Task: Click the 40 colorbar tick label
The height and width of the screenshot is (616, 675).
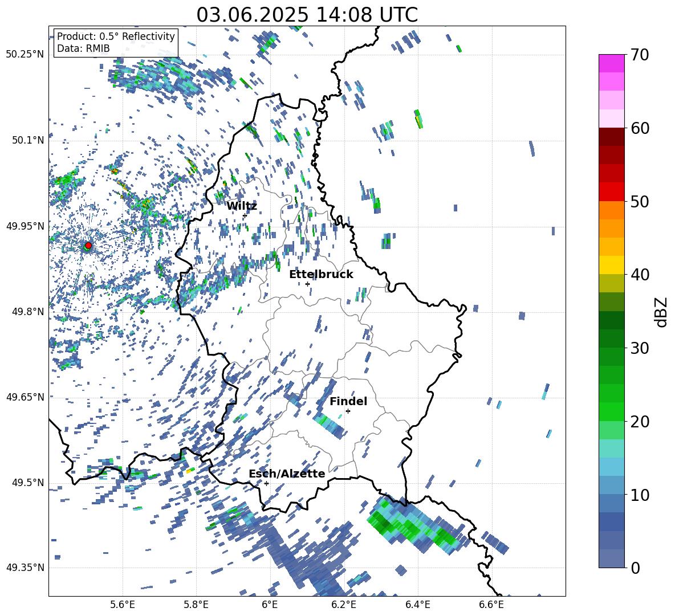Action: click(640, 275)
